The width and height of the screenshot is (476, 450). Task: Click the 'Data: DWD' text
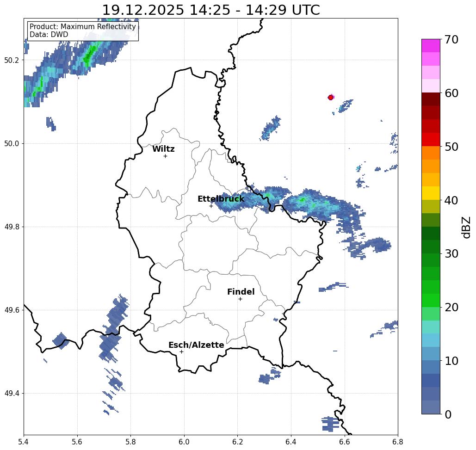[x=49, y=35]
